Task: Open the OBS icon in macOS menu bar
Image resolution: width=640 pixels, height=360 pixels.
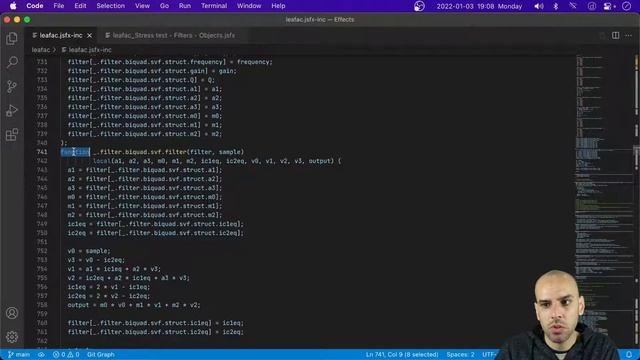Action: tap(419, 6)
